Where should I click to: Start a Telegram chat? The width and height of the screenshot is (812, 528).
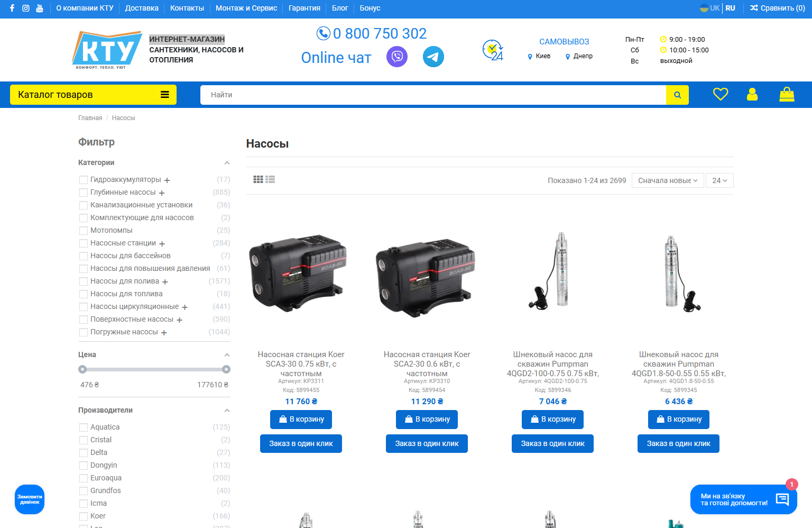coord(433,57)
